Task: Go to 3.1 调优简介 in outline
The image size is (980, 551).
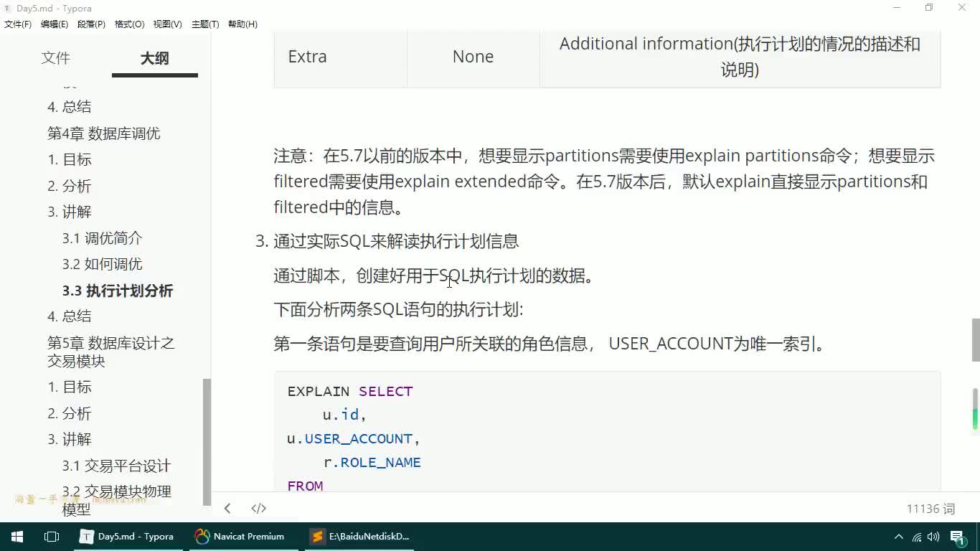Action: coord(102,238)
